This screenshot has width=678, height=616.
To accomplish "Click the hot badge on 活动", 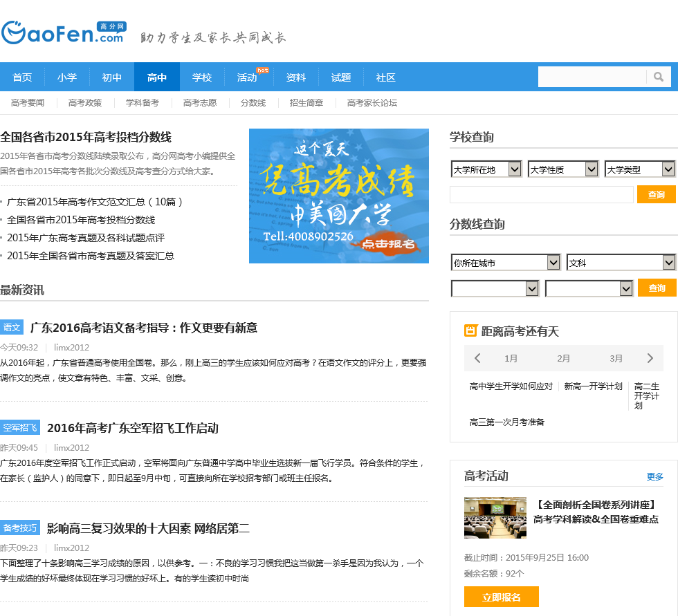I will coord(262,70).
